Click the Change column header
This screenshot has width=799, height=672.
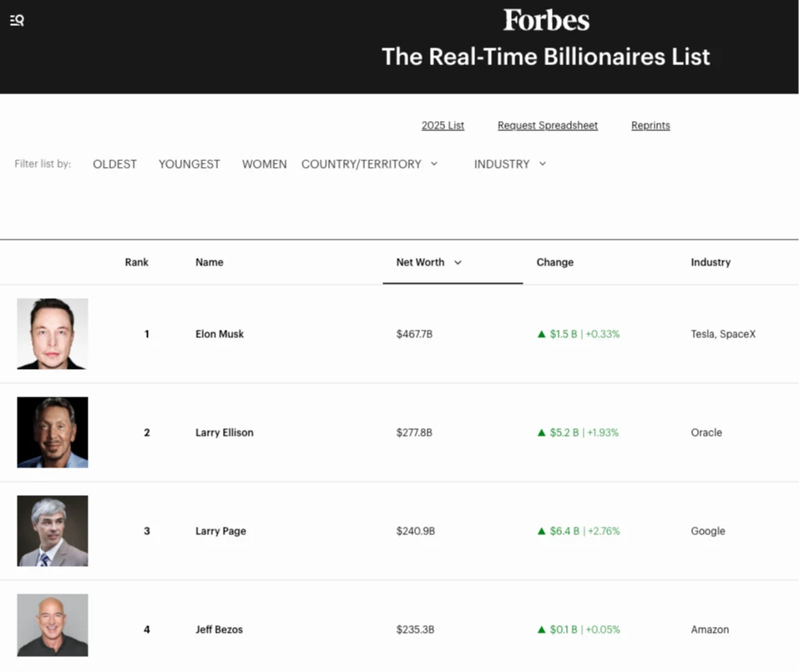555,262
